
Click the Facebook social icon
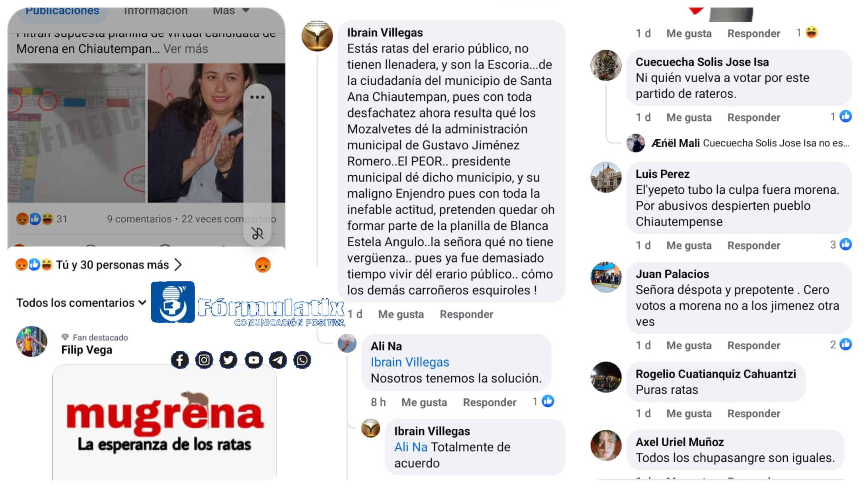180,360
